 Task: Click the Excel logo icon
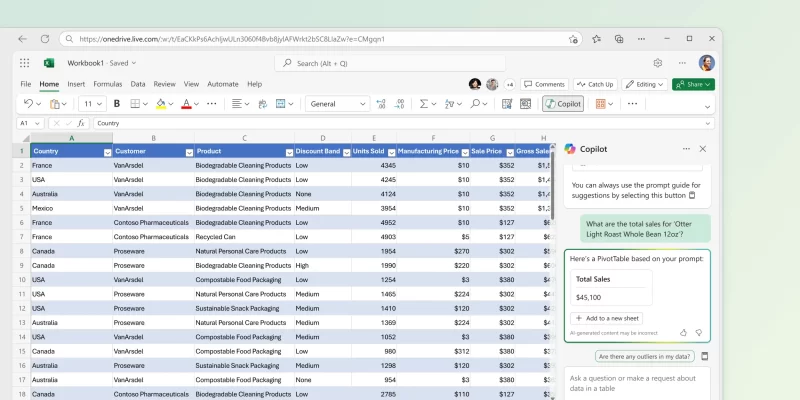point(49,63)
